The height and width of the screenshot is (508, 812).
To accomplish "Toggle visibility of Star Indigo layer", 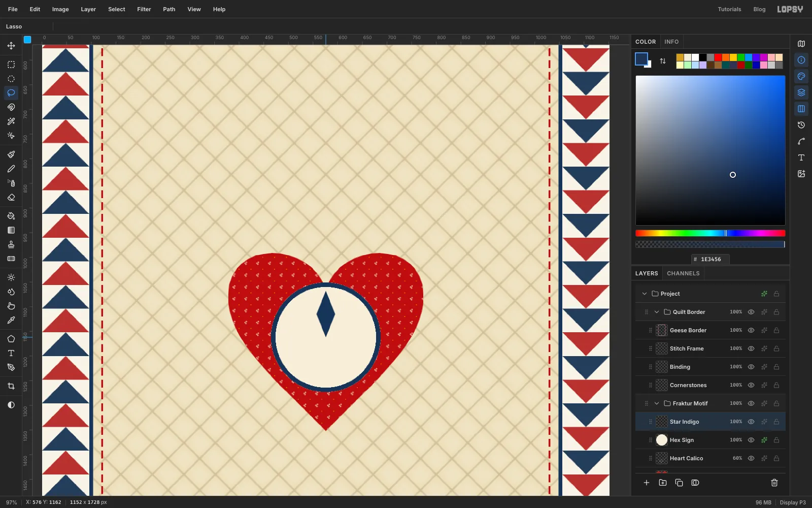I will [751, 422].
